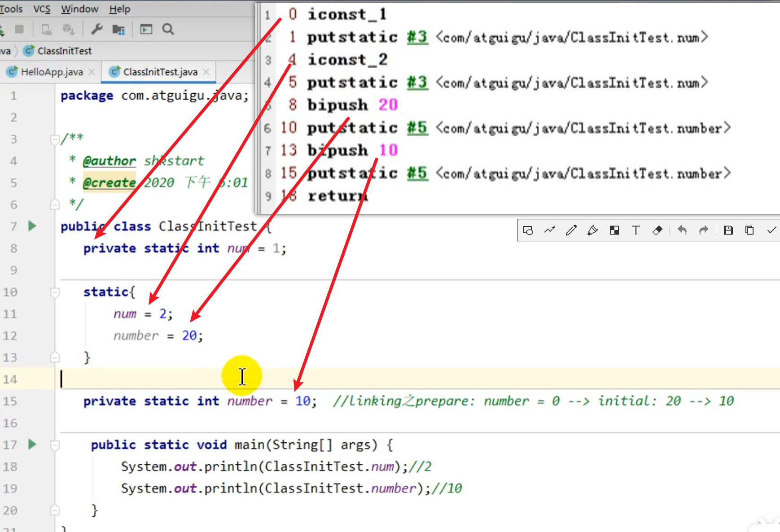Select the highlighter marker tool
The height and width of the screenshot is (532, 780).
tap(592, 231)
